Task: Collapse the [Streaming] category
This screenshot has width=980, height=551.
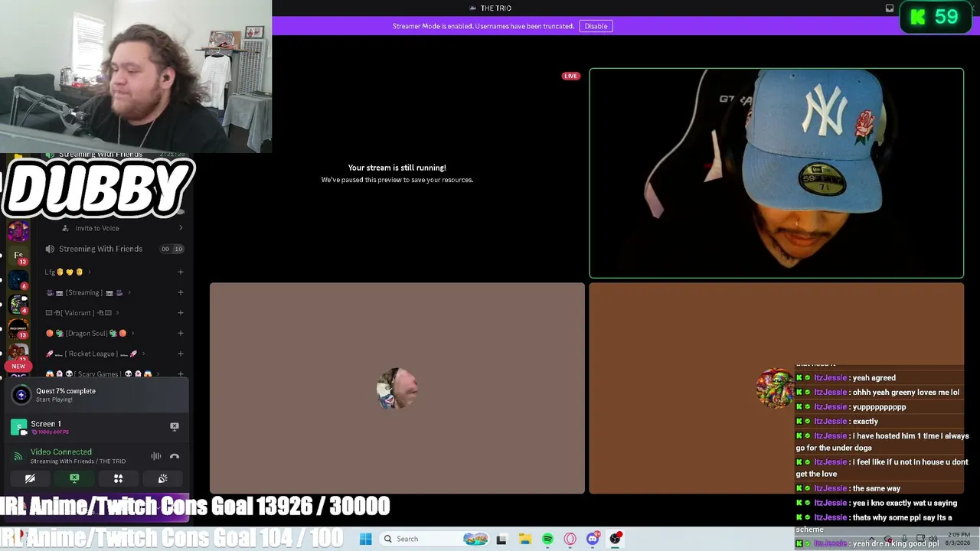Action: (x=88, y=292)
